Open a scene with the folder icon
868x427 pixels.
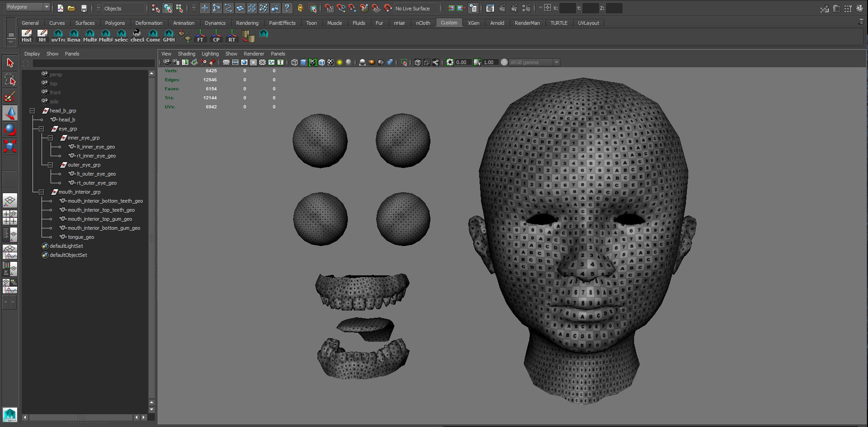71,8
